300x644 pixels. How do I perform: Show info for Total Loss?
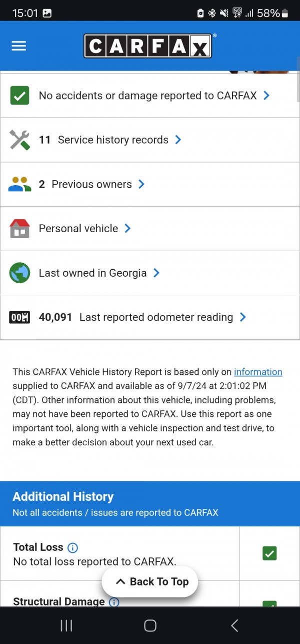72,547
